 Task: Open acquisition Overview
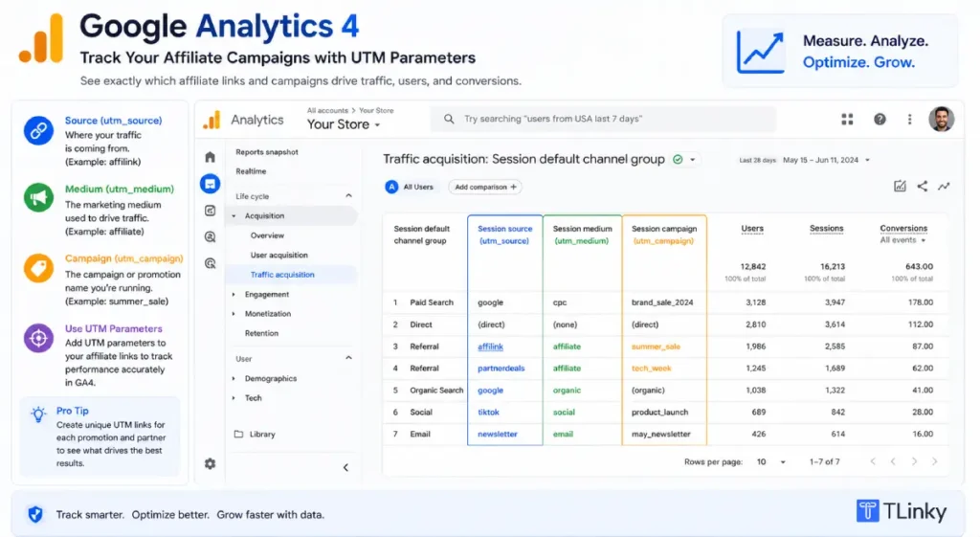267,235
